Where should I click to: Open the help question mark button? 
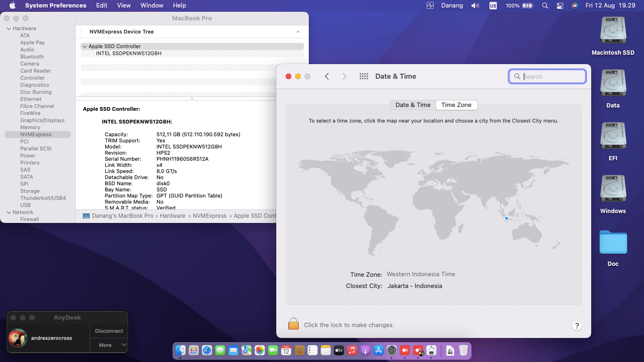[577, 326]
